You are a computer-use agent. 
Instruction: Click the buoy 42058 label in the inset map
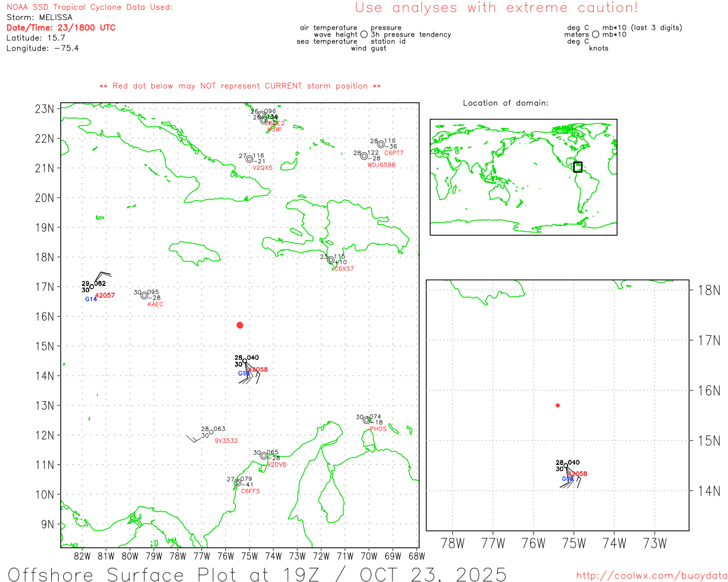pos(578,474)
